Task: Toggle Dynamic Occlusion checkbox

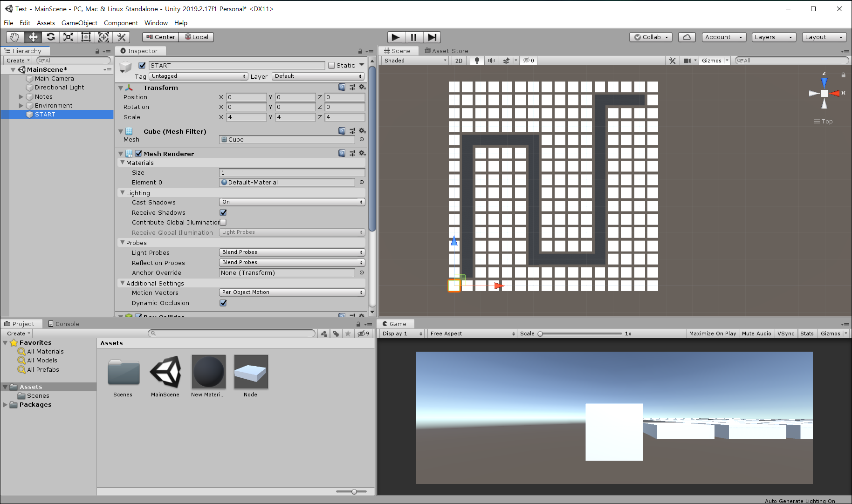Action: pyautogui.click(x=223, y=303)
